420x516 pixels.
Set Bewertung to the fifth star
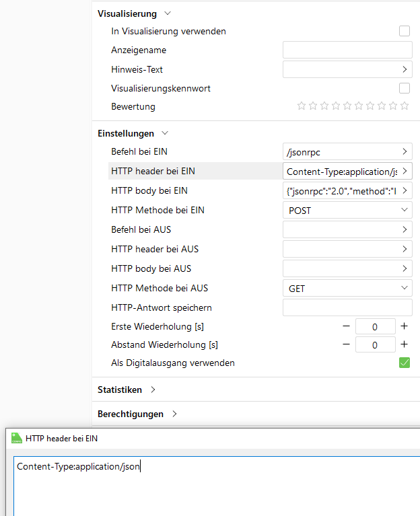pos(347,106)
